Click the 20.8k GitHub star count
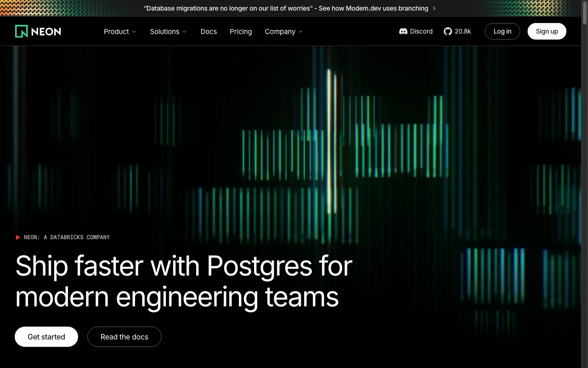The height and width of the screenshot is (368, 588). pyautogui.click(x=463, y=31)
